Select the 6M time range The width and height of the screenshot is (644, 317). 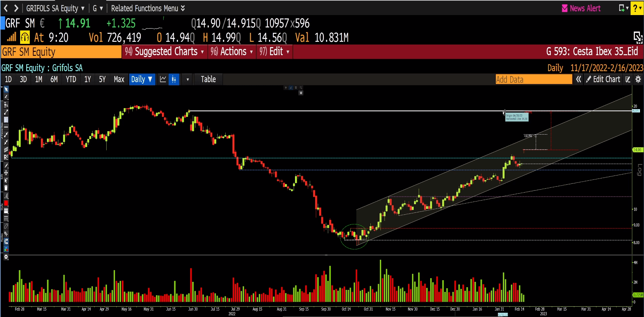pos(54,79)
